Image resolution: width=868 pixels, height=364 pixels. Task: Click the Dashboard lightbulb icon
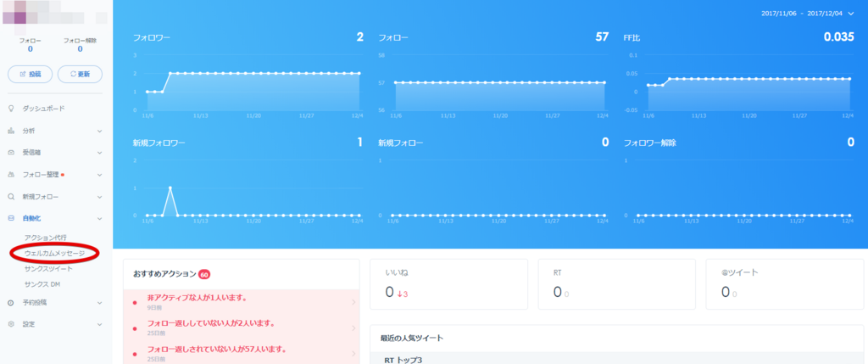(x=11, y=109)
